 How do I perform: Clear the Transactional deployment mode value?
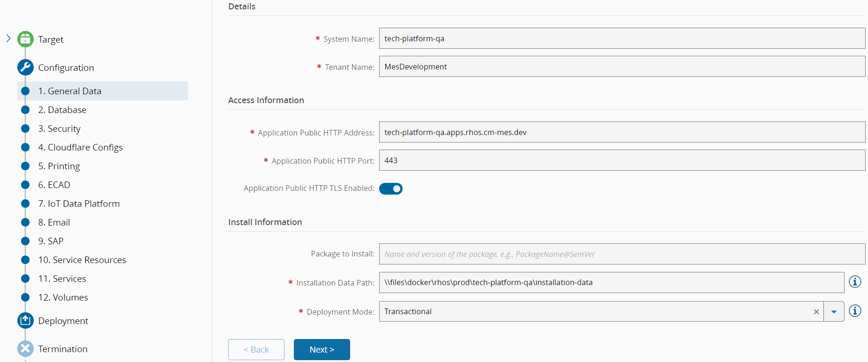click(816, 312)
